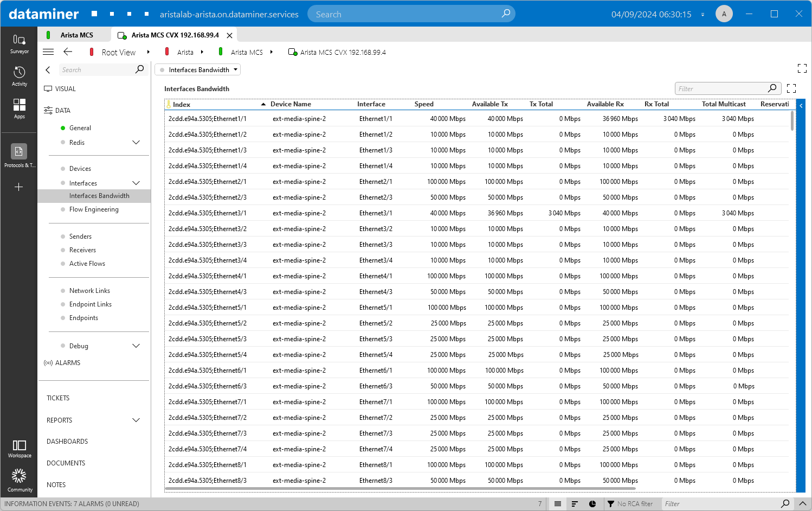This screenshot has width=812, height=511.
Task: Open the Endpoint Links page
Action: [x=90, y=304]
